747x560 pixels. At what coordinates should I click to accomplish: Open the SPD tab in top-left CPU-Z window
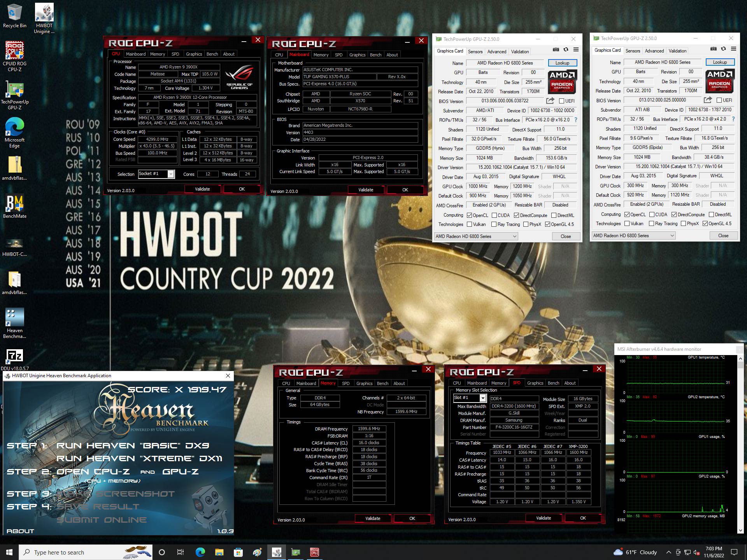(175, 54)
